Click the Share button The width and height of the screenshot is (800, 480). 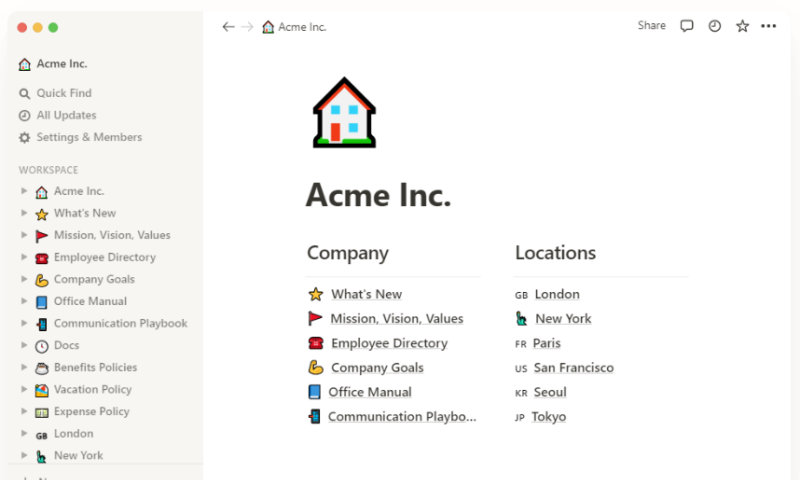point(652,26)
